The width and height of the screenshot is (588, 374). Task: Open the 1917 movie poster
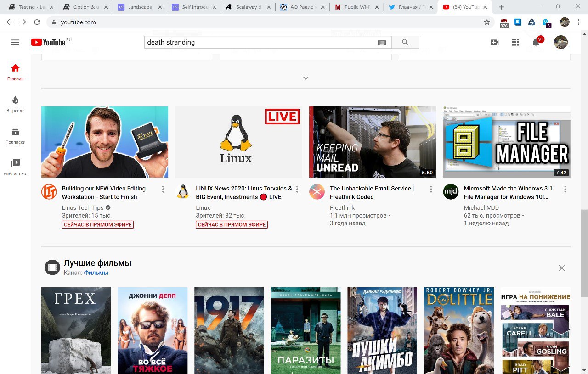pyautogui.click(x=229, y=330)
